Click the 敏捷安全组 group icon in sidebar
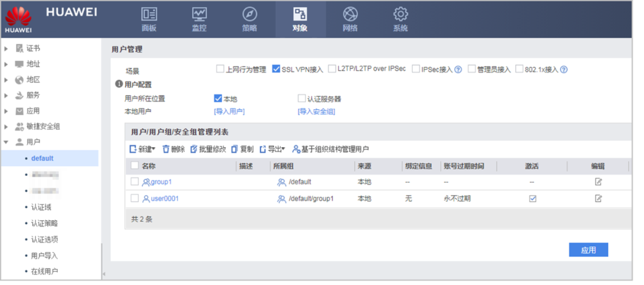This screenshot has height=285, width=644. click(19, 127)
